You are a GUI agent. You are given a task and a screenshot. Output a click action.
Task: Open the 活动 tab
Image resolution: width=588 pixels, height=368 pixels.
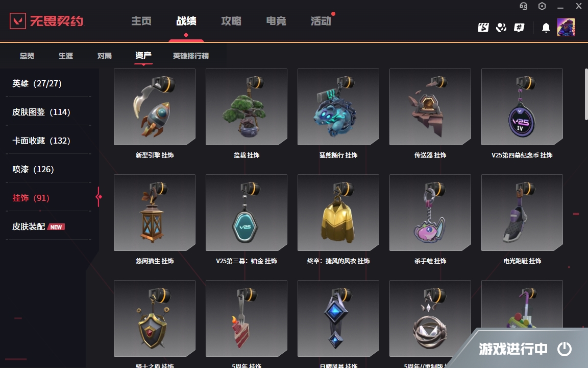321,21
